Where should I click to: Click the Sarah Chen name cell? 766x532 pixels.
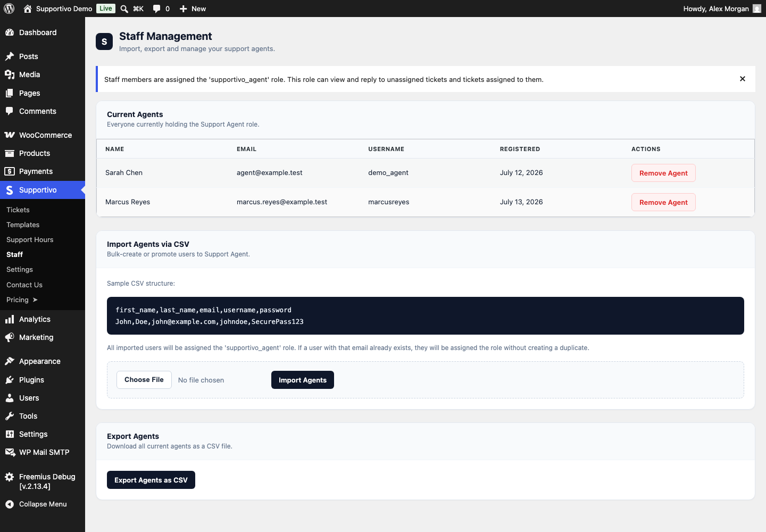pos(124,173)
